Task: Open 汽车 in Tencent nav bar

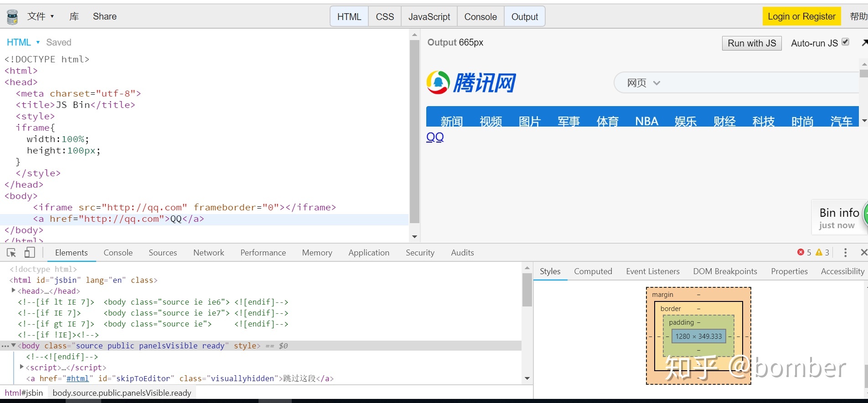Action: click(x=842, y=121)
